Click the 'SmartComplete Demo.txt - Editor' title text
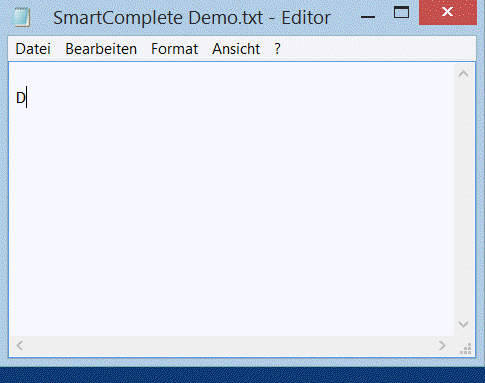The height and width of the screenshot is (383, 485). pos(192,18)
